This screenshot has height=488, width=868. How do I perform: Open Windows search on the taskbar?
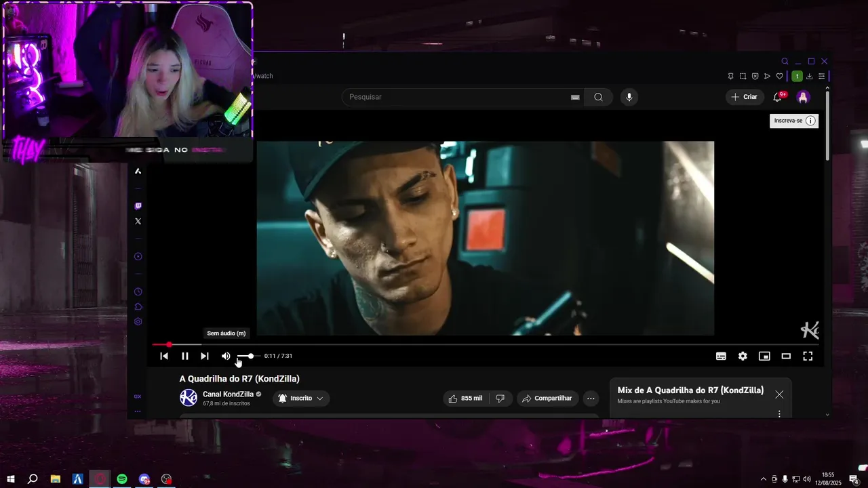[33, 479]
